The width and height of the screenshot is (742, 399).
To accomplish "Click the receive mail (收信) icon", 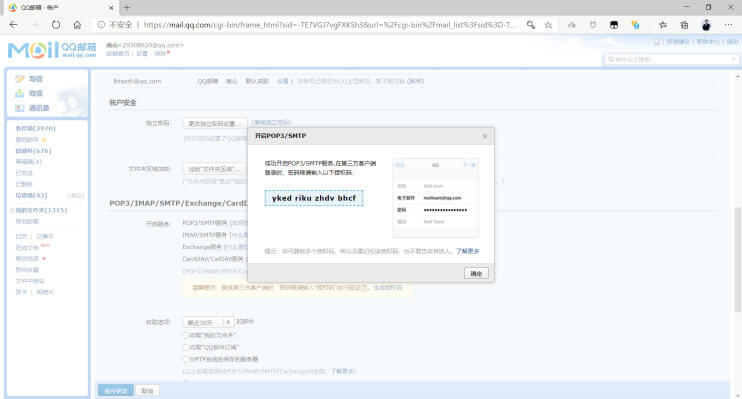I will [19, 93].
